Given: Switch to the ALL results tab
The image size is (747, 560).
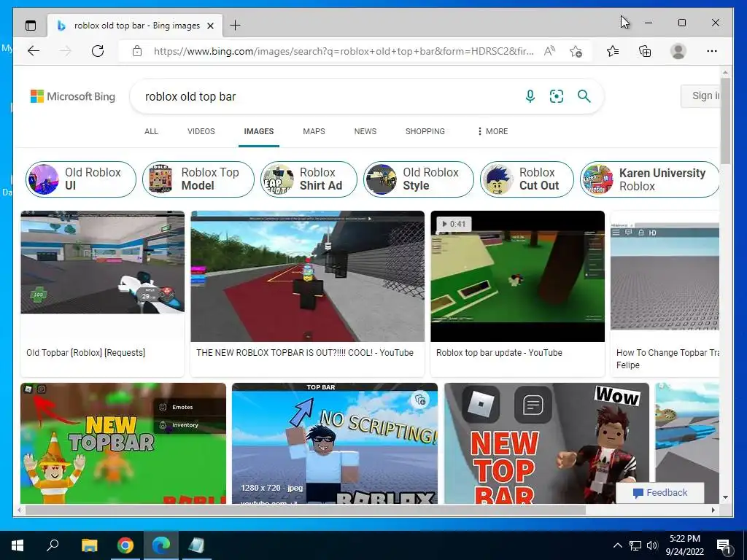Looking at the screenshot, I should point(151,131).
